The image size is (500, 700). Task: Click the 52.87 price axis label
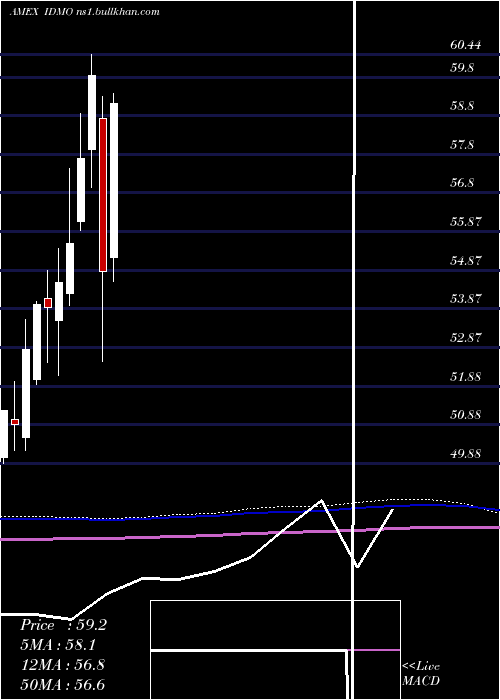(x=466, y=338)
